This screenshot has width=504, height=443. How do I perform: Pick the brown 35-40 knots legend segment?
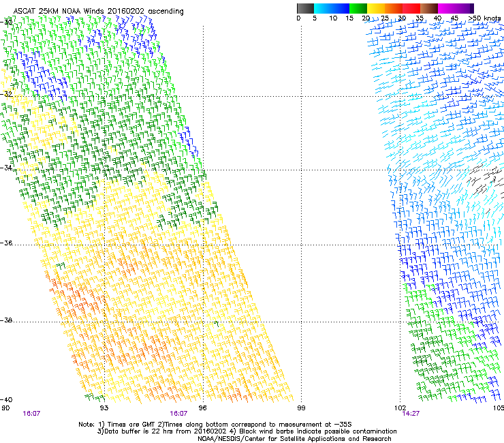(x=429, y=8)
